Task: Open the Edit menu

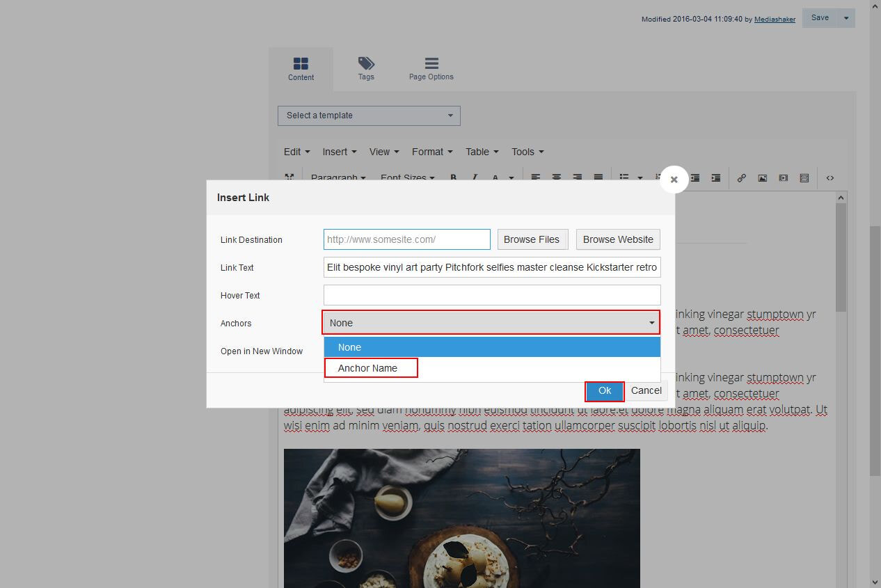Action: pyautogui.click(x=296, y=152)
